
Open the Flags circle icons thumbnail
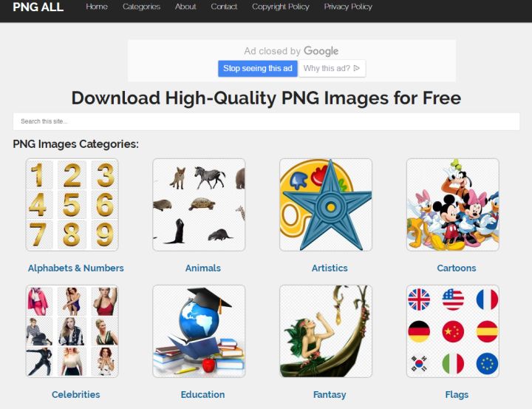coord(453,331)
